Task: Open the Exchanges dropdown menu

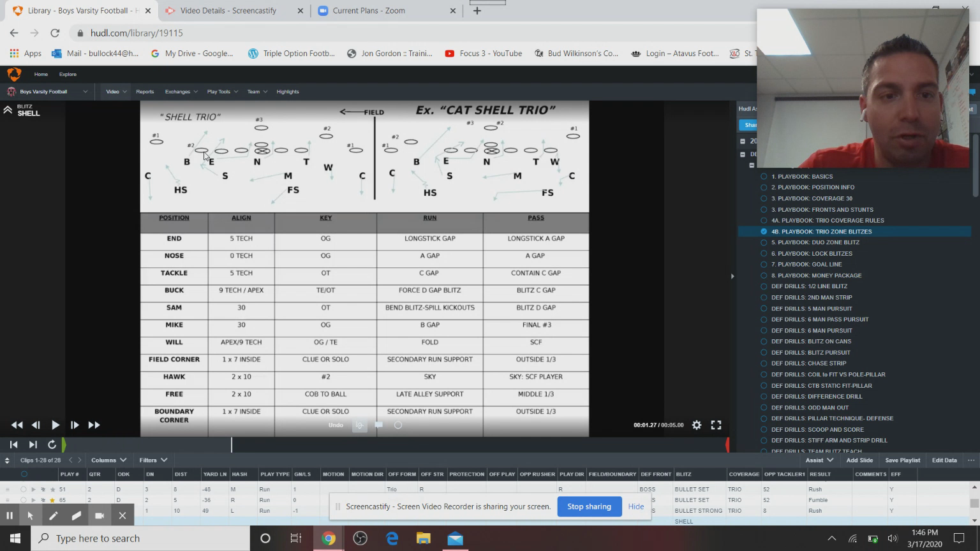Action: (x=181, y=92)
